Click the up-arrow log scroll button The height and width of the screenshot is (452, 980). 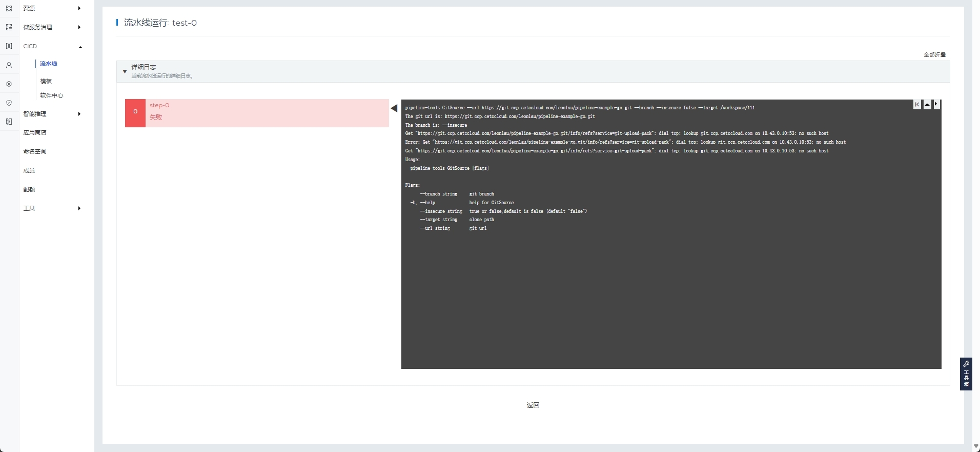coord(927,105)
